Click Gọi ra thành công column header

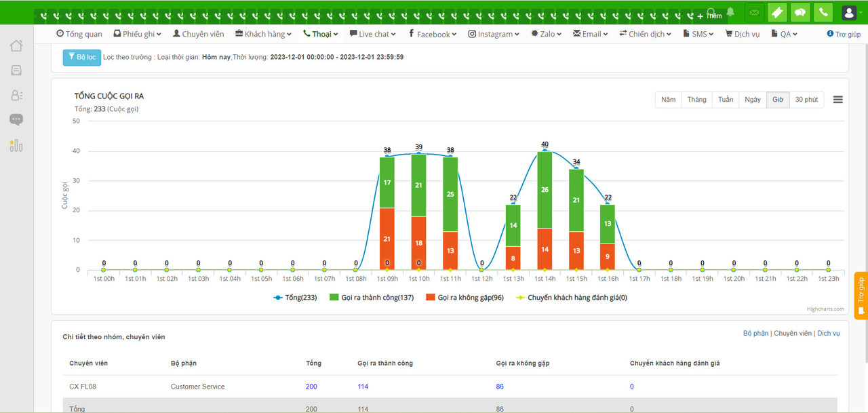(385, 363)
